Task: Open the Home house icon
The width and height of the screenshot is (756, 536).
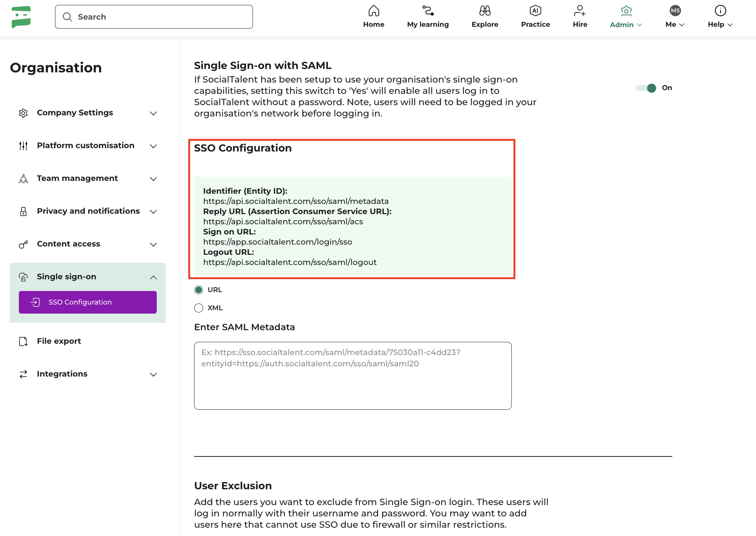Action: (x=373, y=11)
